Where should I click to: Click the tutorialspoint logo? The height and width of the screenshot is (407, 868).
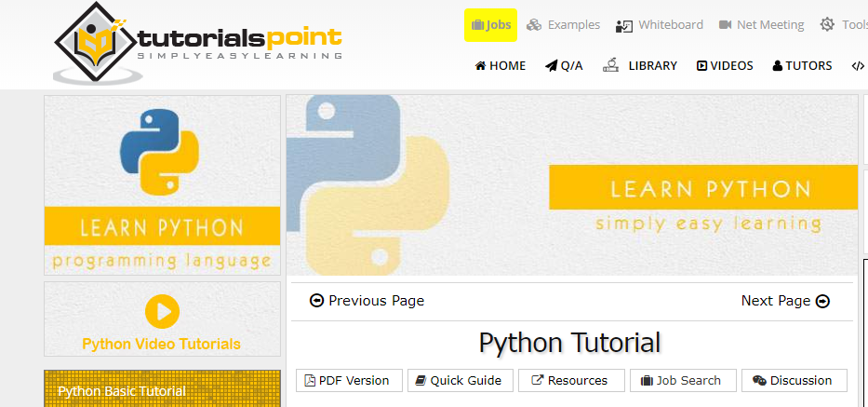(197, 43)
